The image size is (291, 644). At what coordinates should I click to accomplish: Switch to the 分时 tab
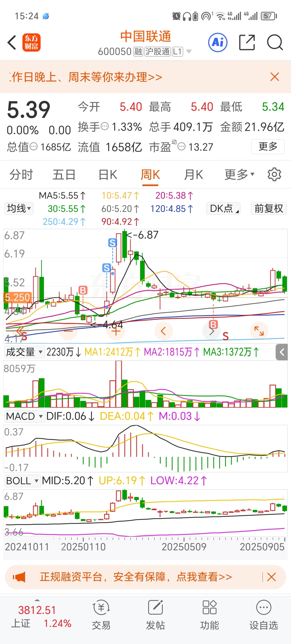(x=21, y=174)
